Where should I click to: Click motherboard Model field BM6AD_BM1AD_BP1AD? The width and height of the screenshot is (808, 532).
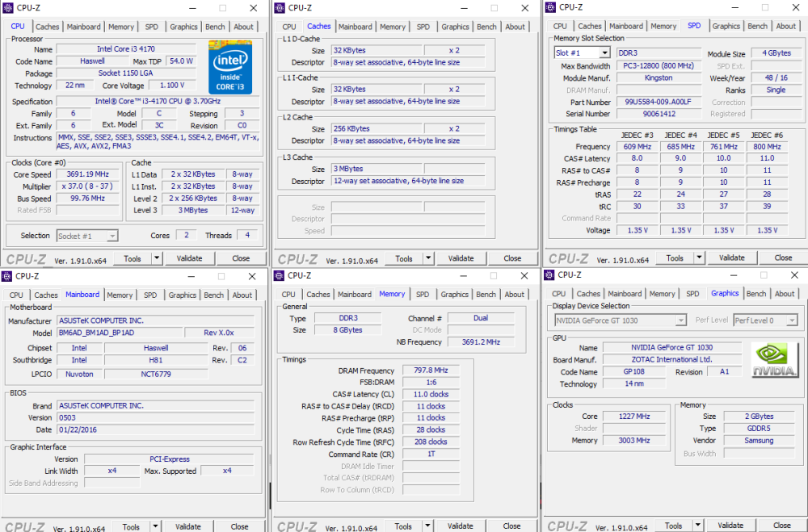(120, 333)
